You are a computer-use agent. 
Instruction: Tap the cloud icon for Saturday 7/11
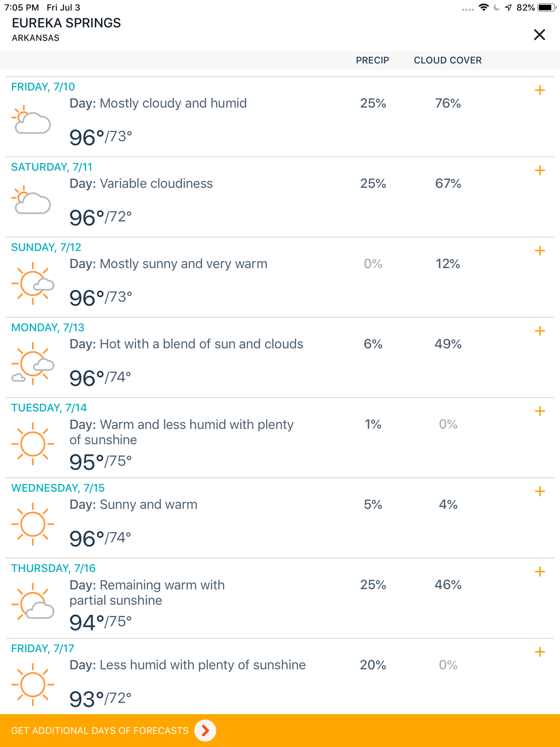[x=31, y=200]
